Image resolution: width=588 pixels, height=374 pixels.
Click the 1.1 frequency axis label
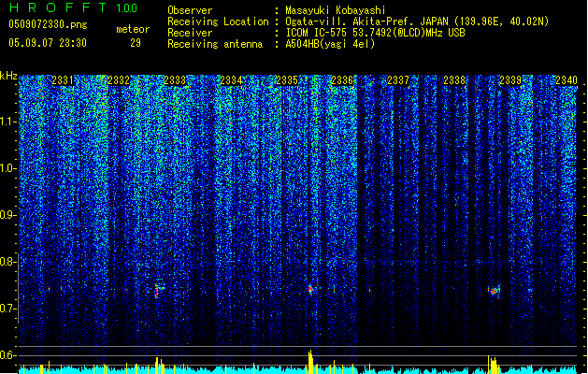(7, 122)
